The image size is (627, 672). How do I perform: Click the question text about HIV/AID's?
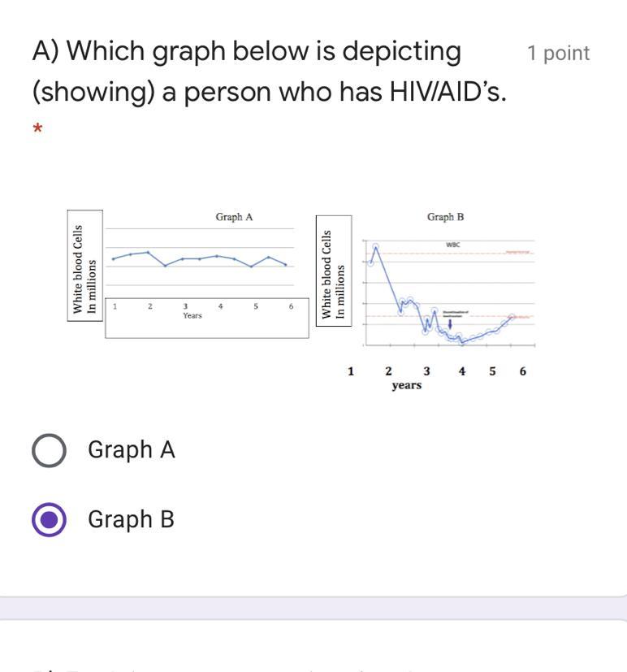point(269,71)
